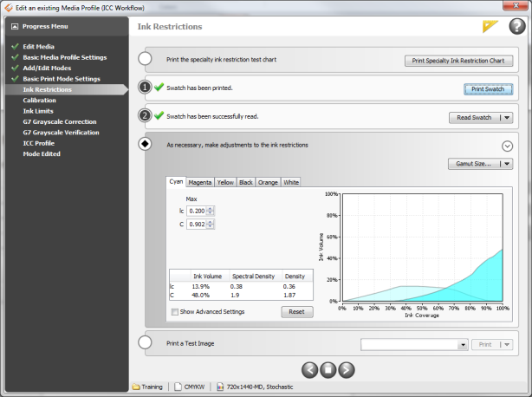Viewport: 532px width, 397px height.
Task: Select the Print a Test Image step circle
Action: [146, 343]
